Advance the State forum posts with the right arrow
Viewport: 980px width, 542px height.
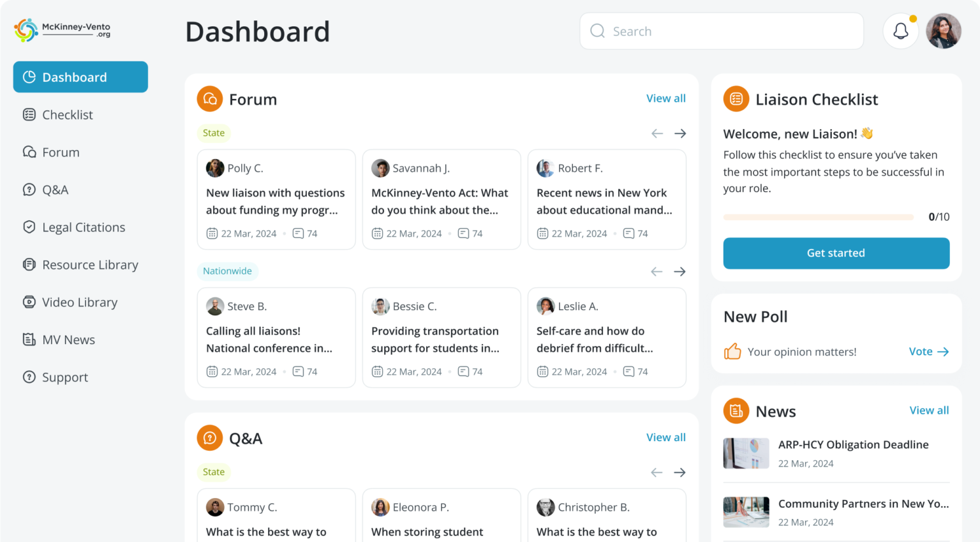(679, 133)
